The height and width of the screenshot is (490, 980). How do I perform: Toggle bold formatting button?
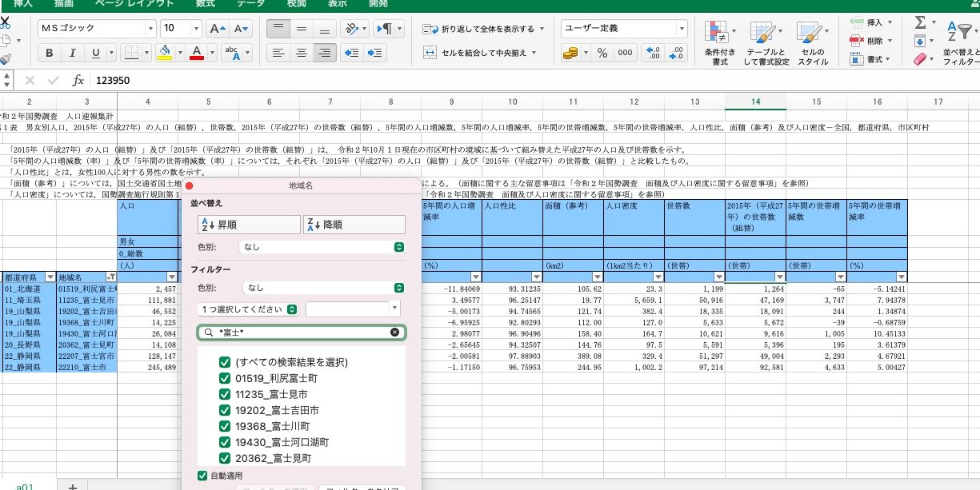point(50,54)
